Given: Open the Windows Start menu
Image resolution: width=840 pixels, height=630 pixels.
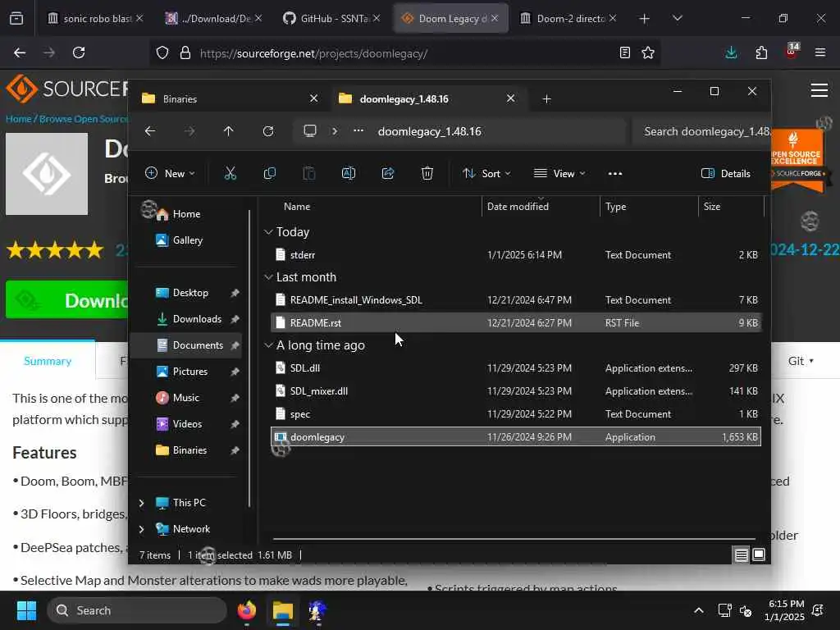Looking at the screenshot, I should coord(26,610).
